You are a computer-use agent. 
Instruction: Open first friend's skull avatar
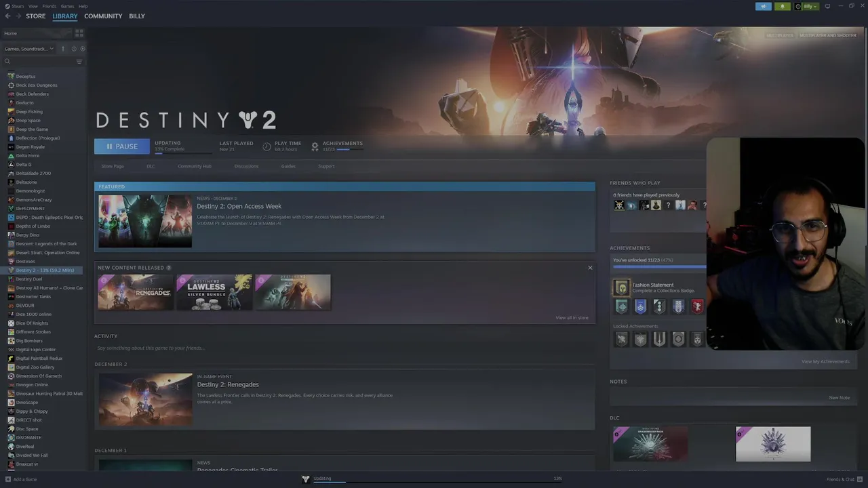619,205
